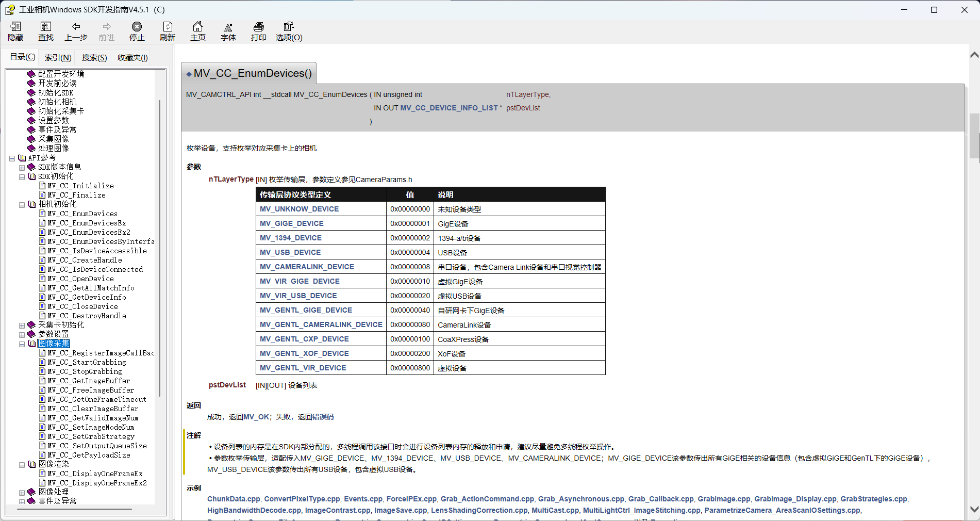Click the book icon beside 事件及异常 under 处理图像's section
This screenshot has height=521, width=980.
(31, 129)
